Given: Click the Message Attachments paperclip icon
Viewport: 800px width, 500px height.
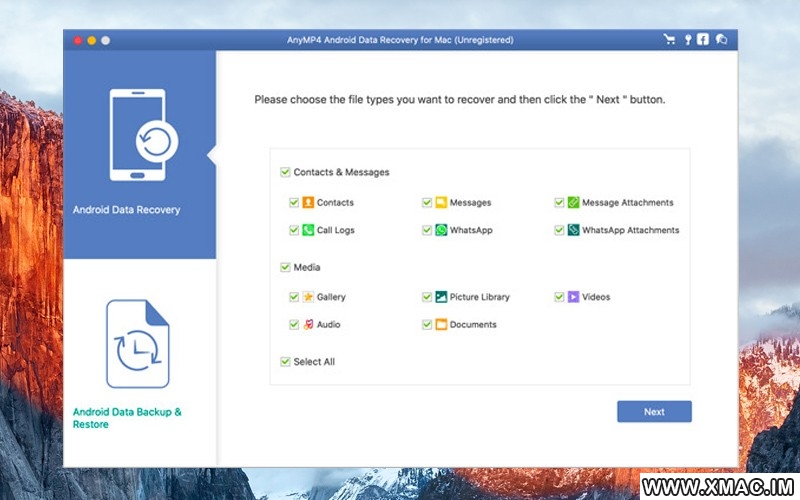Looking at the screenshot, I should (x=573, y=203).
